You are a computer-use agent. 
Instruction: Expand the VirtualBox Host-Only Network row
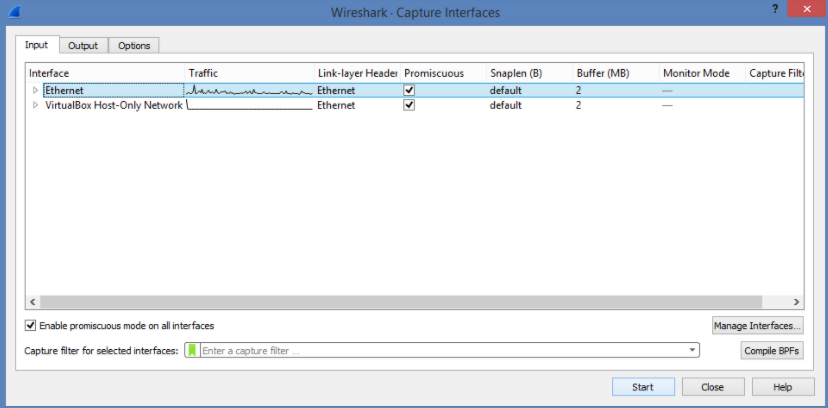35,105
